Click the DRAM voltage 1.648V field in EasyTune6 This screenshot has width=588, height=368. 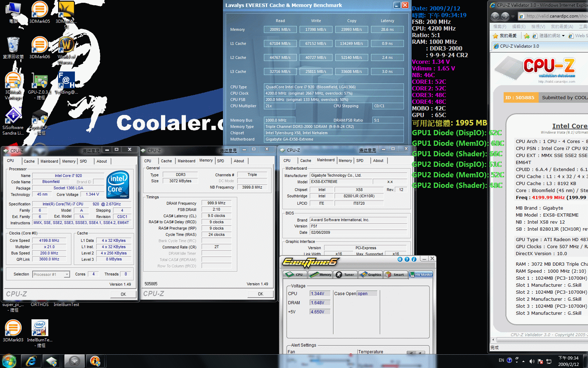pyautogui.click(x=320, y=302)
